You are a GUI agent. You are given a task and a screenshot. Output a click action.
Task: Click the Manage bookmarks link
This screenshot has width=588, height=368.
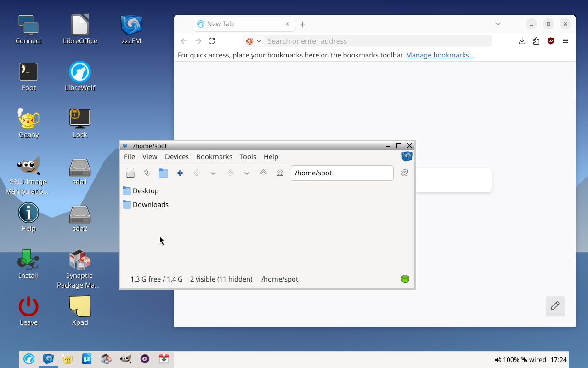tap(440, 55)
